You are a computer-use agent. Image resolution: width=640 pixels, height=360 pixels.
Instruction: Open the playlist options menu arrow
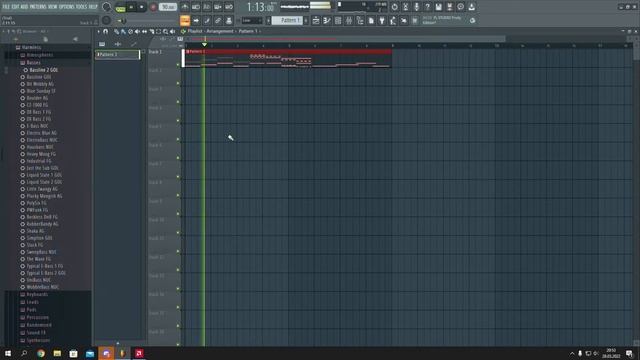click(x=98, y=31)
